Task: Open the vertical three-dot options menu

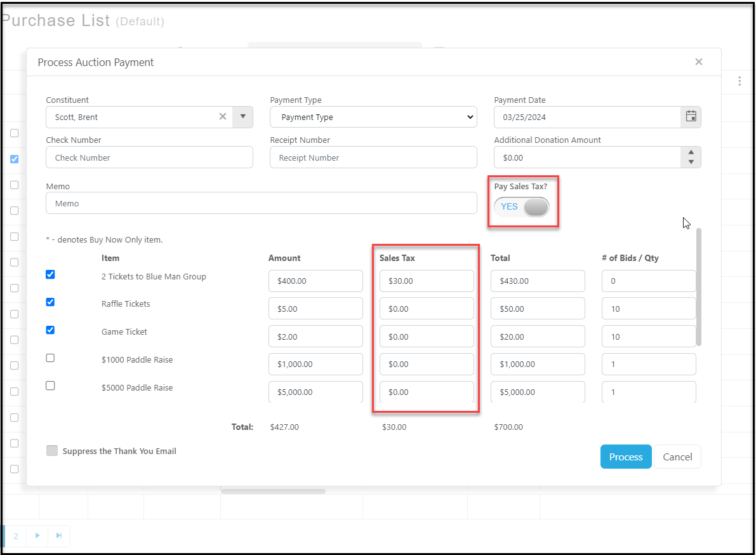Action: pos(739,81)
